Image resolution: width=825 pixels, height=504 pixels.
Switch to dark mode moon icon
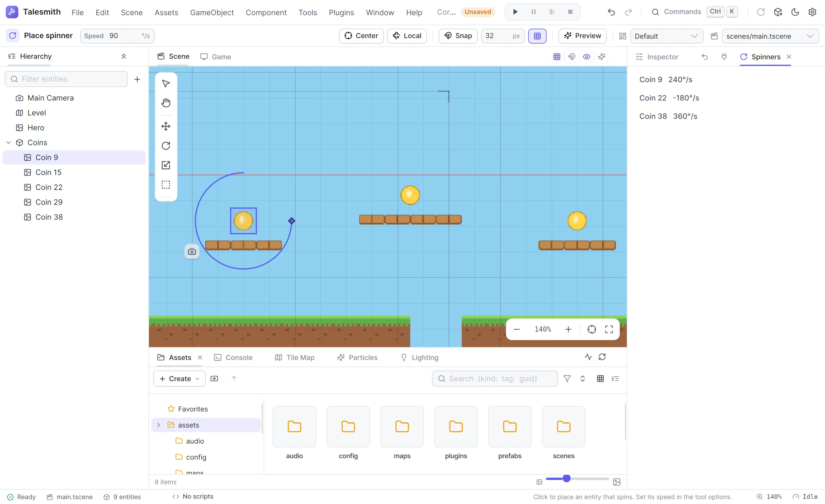coord(795,12)
